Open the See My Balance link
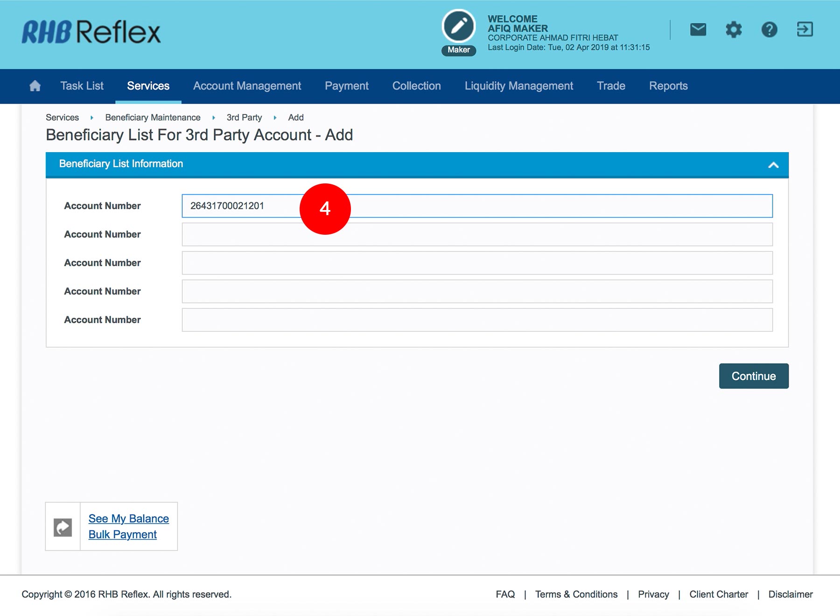 (129, 518)
